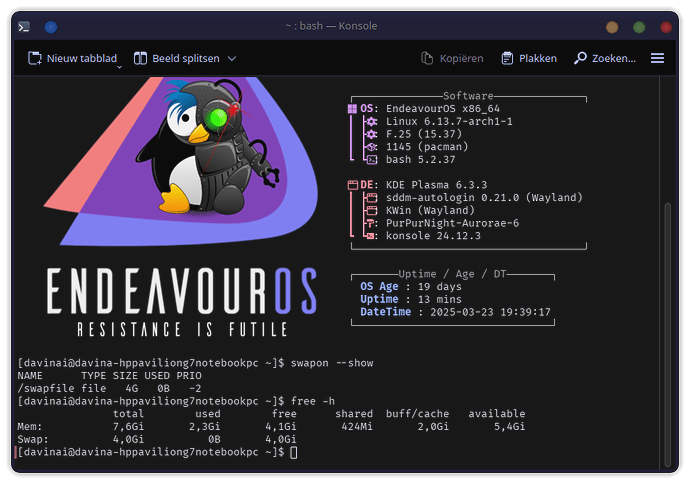Click the available memory value 5,4Gi

[x=509, y=427]
